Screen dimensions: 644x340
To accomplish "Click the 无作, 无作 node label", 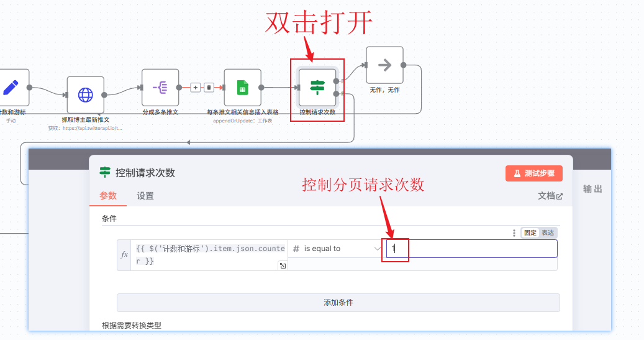I will (x=385, y=90).
